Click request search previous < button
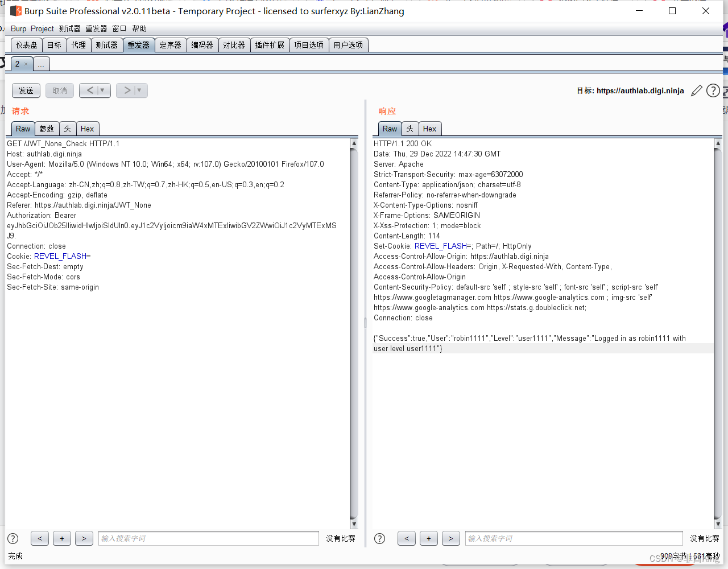Screen dimensions: 728x569 pos(39,538)
